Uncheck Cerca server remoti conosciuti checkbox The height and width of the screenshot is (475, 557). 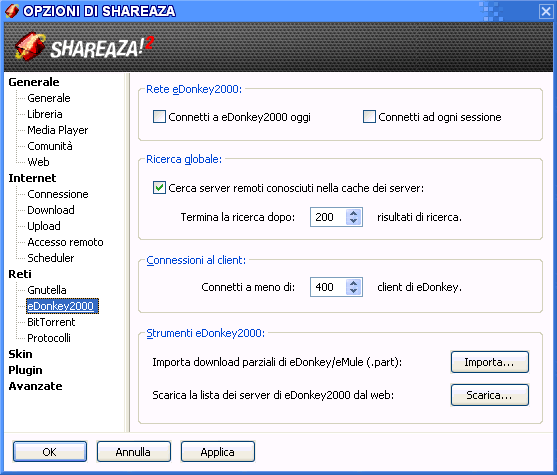159,188
